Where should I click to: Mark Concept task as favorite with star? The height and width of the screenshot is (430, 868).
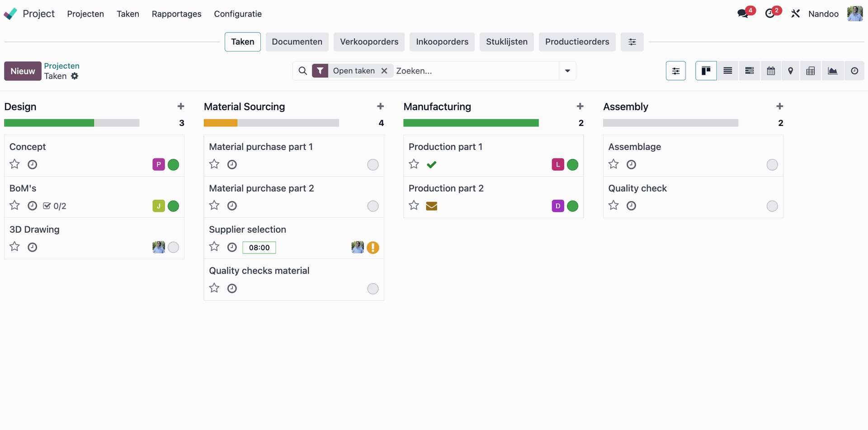point(14,164)
